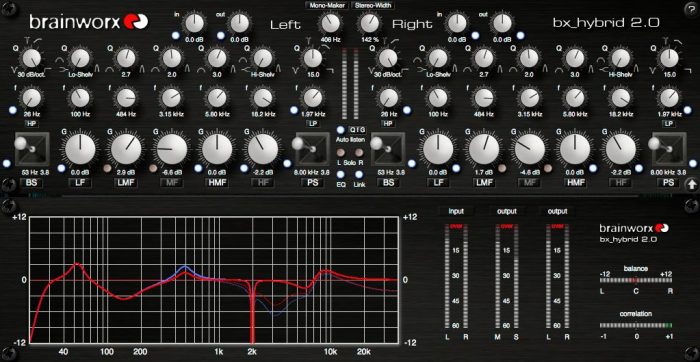The image size is (700, 362).
Task: Click the Right channel Presence Shift joystick pad
Action: tap(667, 149)
